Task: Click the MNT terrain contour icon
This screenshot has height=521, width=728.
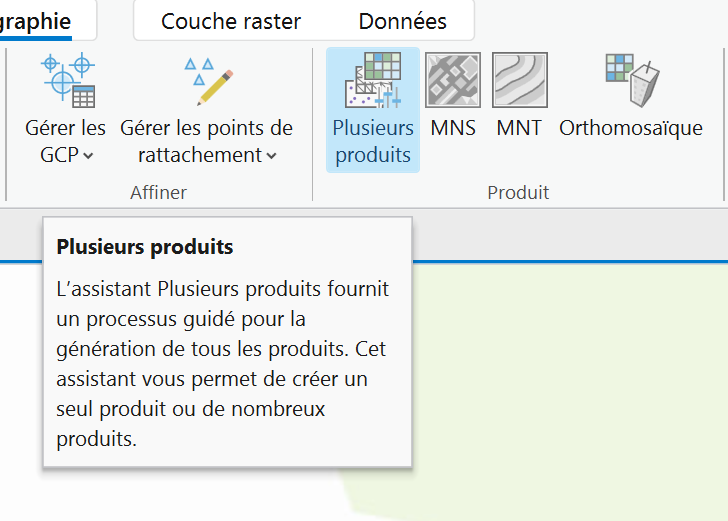Action: [x=519, y=80]
